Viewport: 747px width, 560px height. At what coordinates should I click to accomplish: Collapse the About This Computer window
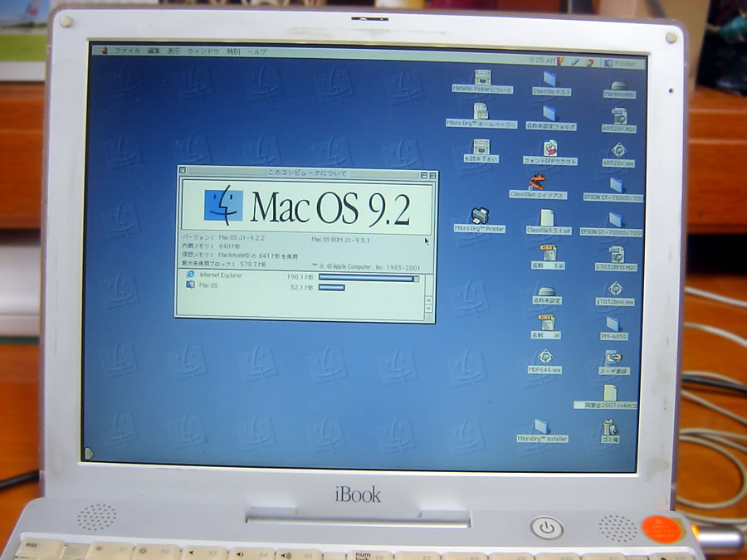point(432,176)
